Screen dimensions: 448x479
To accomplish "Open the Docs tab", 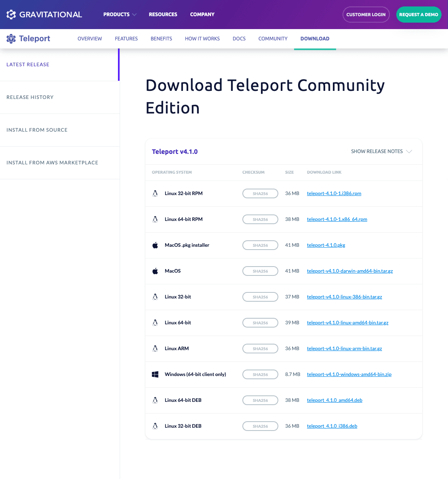I will coord(239,39).
